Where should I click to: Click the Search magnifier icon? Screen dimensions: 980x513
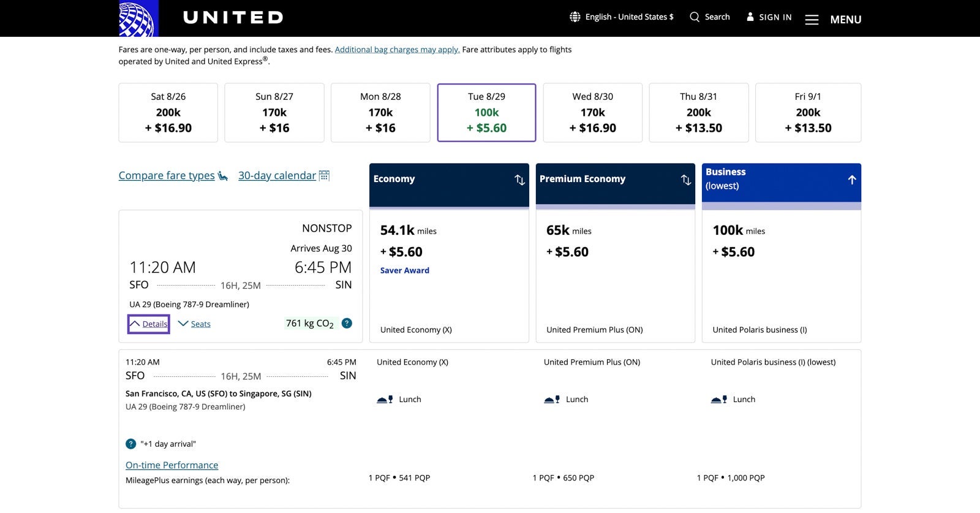(695, 17)
